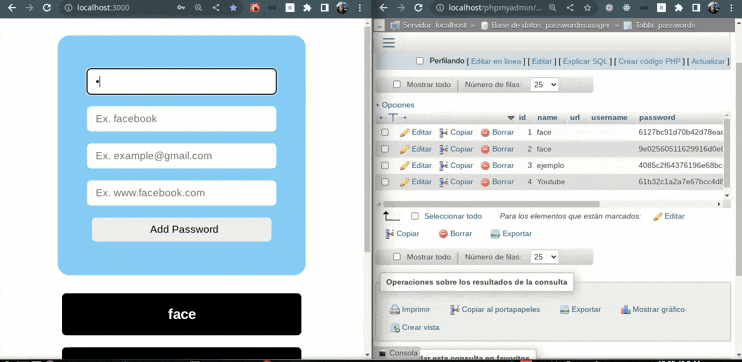Open the profile avatar in the localhost:3000 window
This screenshot has height=362, width=742.
[x=342, y=8]
